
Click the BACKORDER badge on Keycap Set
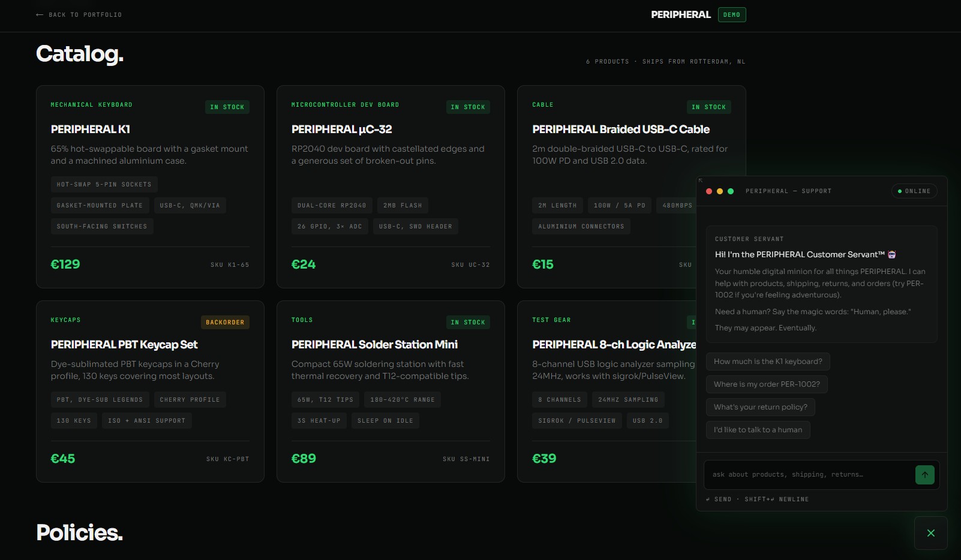(x=225, y=323)
